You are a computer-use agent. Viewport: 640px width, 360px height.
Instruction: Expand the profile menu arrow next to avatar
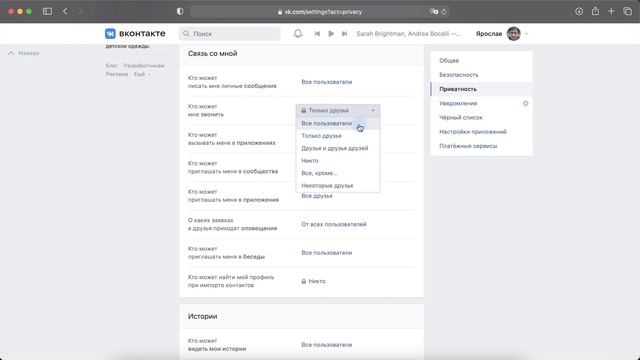pyautogui.click(x=527, y=34)
